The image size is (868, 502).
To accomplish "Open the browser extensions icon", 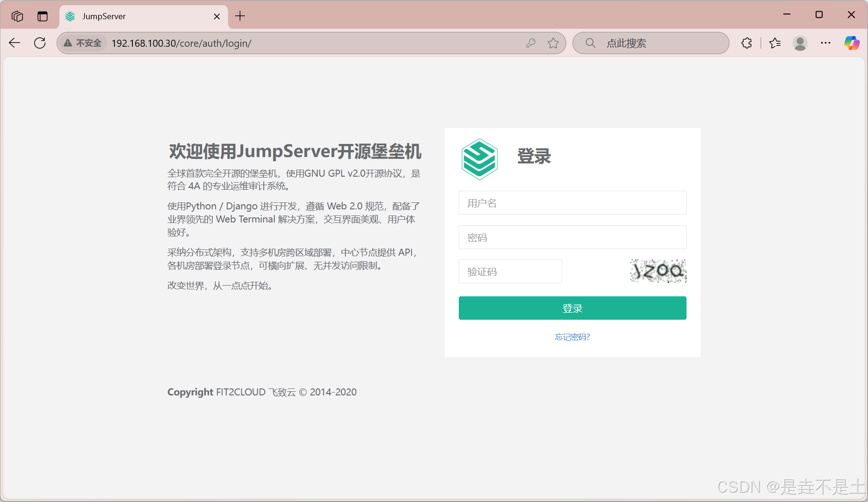I will [x=747, y=43].
